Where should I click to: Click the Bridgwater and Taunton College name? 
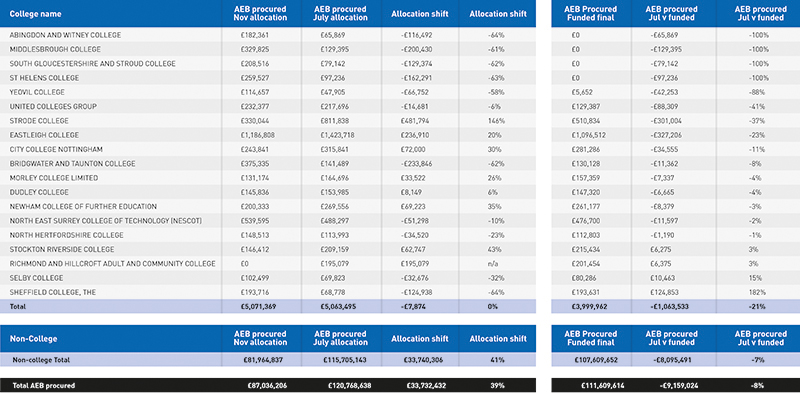click(72, 164)
